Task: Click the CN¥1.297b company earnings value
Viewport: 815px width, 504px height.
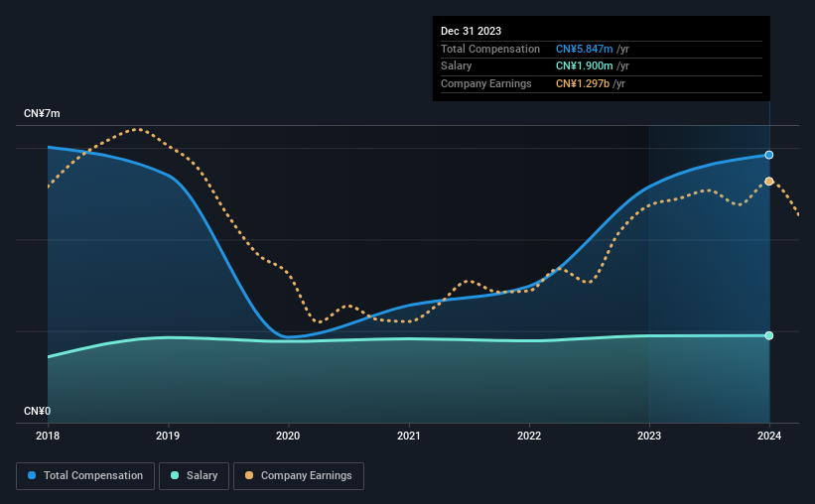Action: (583, 83)
